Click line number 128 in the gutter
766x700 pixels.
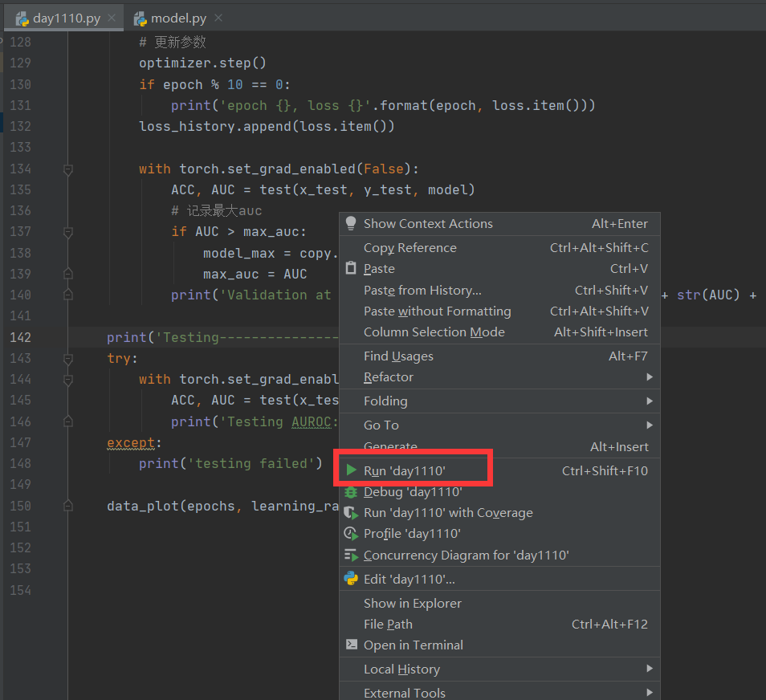pyautogui.click(x=21, y=42)
